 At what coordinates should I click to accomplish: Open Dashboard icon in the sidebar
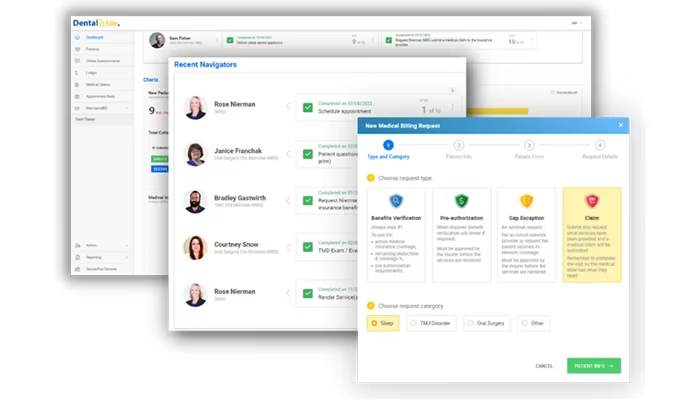click(78, 38)
